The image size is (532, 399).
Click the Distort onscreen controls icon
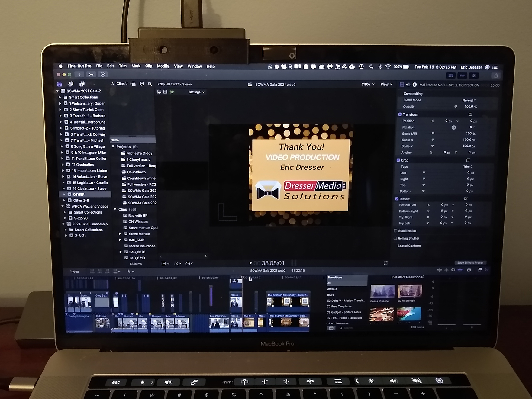coord(466,199)
